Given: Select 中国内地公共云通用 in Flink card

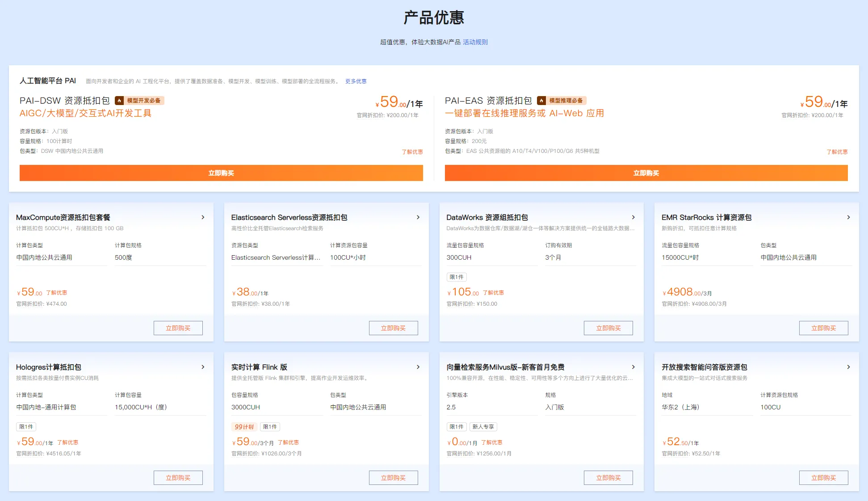Looking at the screenshot, I should [x=358, y=407].
